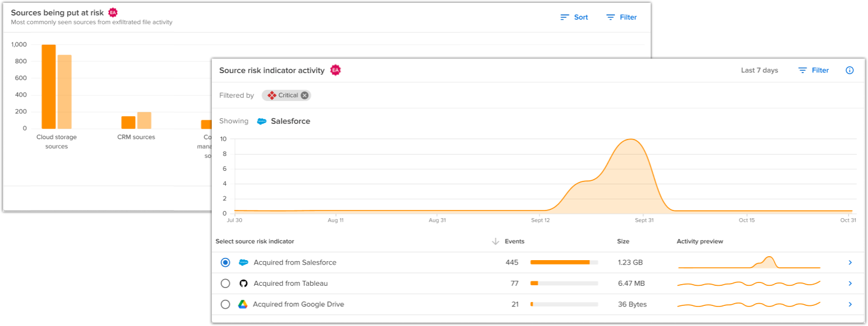
Task: Click the EA badge beside Source risk indicator activity
Action: pos(335,70)
